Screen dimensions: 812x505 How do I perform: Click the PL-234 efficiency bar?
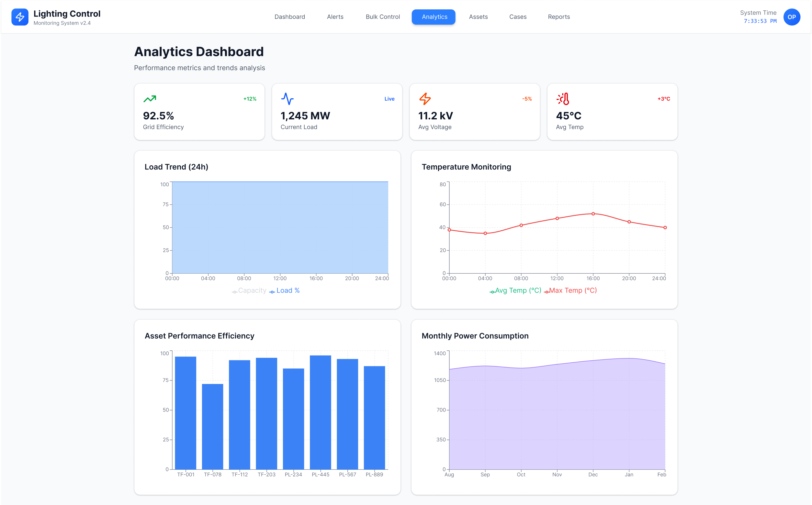(x=293, y=419)
